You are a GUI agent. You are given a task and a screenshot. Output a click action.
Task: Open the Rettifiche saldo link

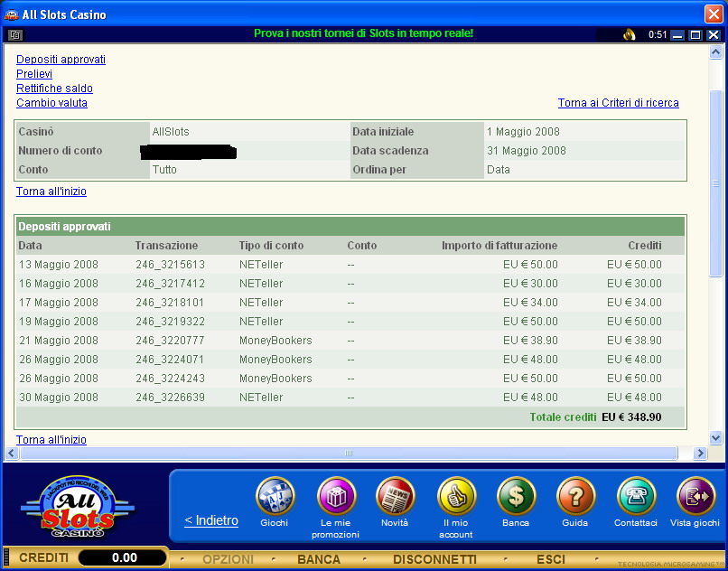coord(54,89)
